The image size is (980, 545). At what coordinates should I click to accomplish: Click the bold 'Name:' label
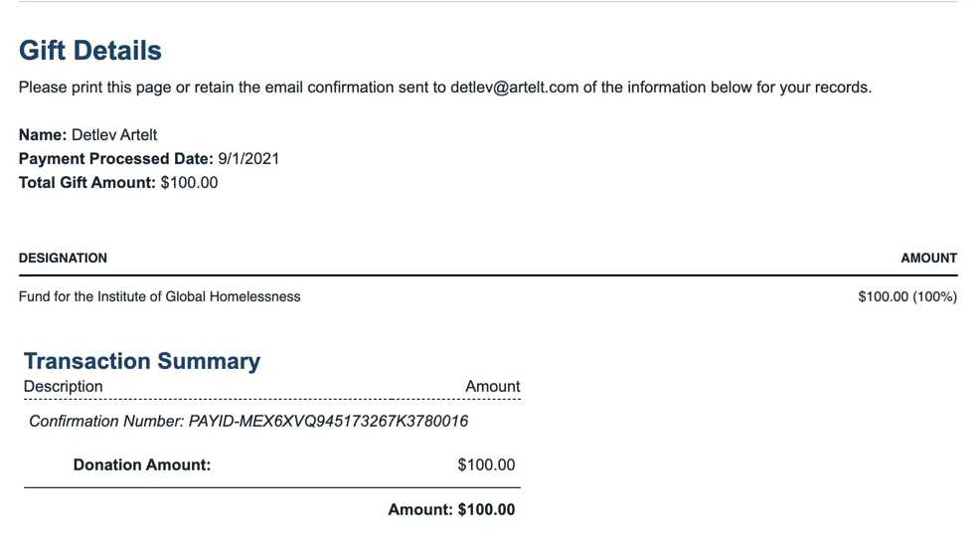43,135
